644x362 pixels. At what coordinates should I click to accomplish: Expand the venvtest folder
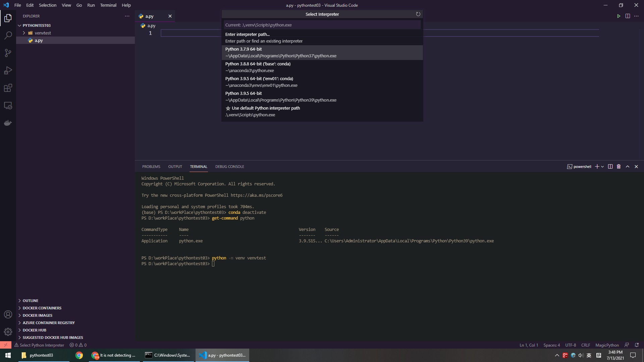pos(24,33)
